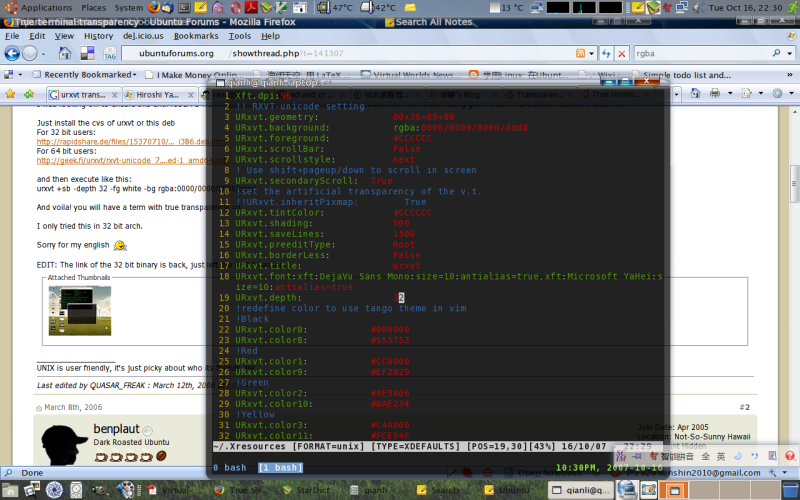Click the yellow star bookmark icon
This screenshot has width=800, height=500.
(x=10, y=94)
